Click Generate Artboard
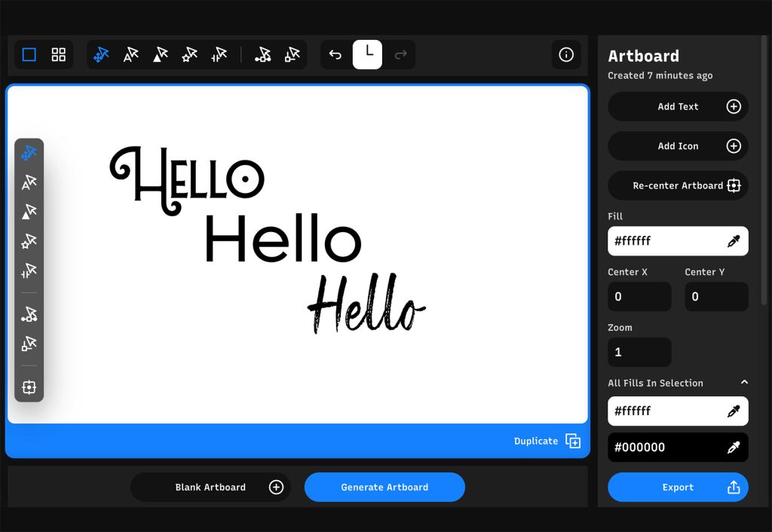 coord(384,488)
